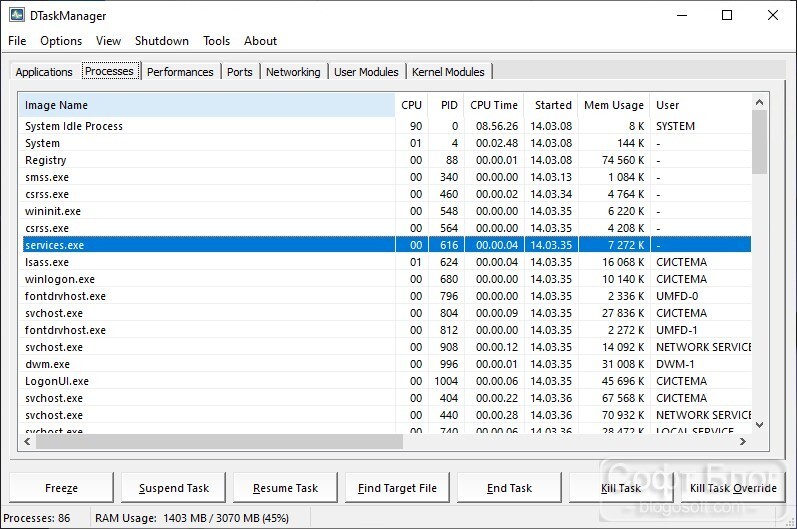Screen dimensions: 797x529
Task: Click the Processes: 86 status entry
Action: point(37,518)
